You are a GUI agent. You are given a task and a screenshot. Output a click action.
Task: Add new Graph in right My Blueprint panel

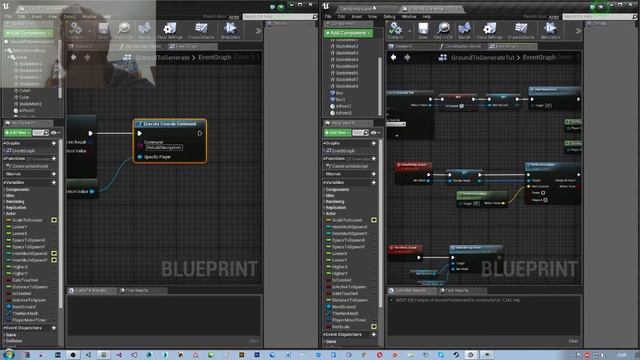(373, 143)
